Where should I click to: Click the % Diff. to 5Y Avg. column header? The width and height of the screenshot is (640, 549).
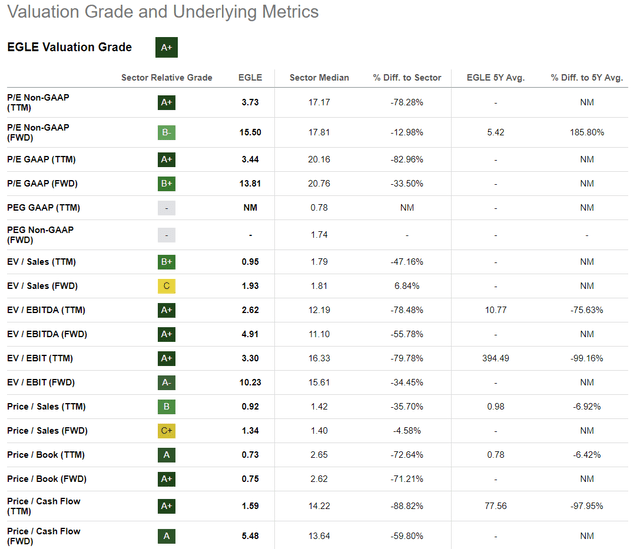pyautogui.click(x=585, y=77)
